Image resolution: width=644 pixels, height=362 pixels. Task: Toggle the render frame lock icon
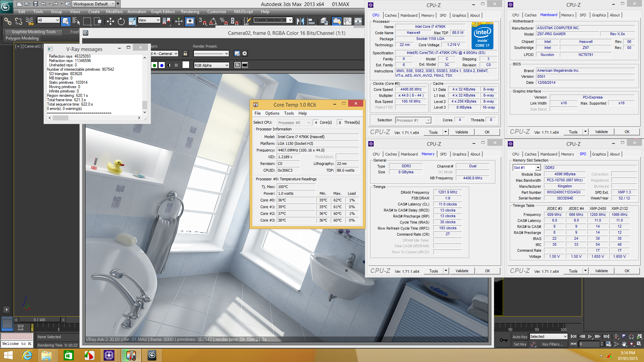[185, 54]
